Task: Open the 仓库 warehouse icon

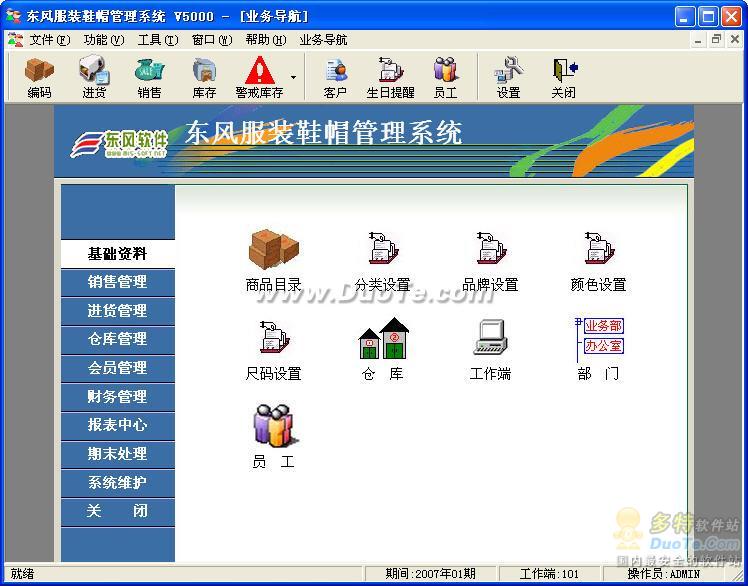Action: [383, 350]
